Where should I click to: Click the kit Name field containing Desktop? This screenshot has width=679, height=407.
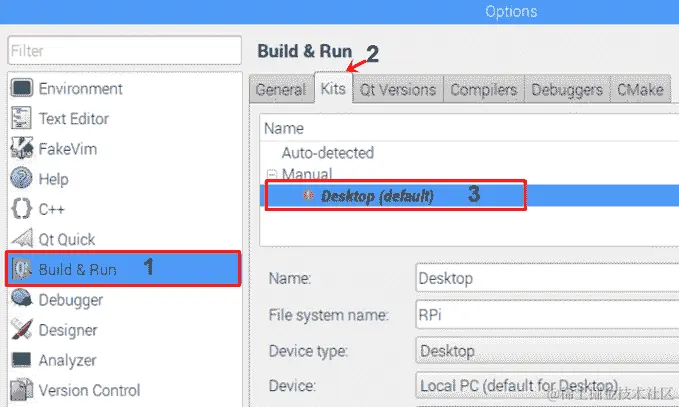(x=547, y=278)
